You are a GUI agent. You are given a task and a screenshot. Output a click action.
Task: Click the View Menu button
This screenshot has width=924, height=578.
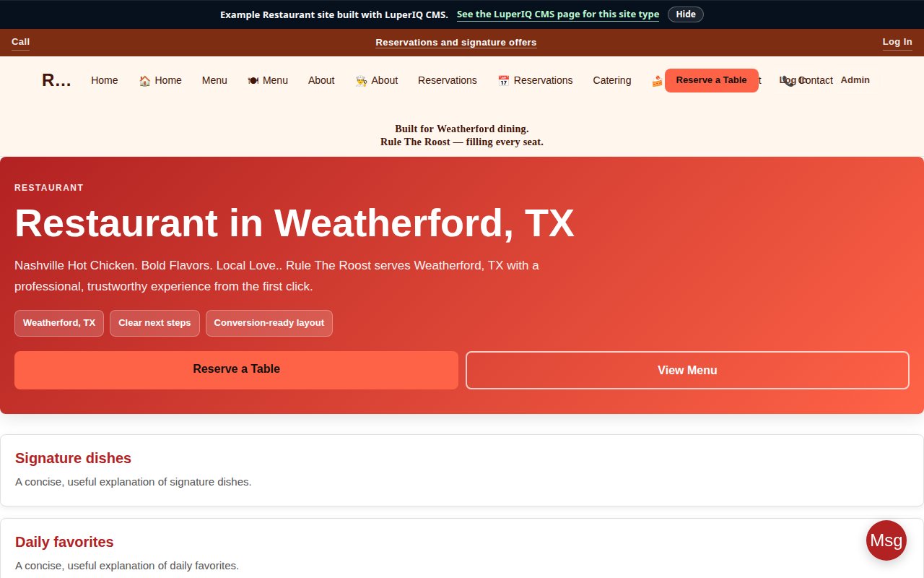click(x=687, y=370)
